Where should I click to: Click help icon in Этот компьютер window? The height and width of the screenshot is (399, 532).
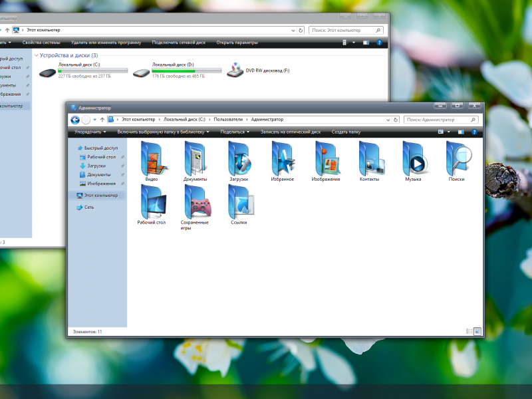tap(379, 43)
